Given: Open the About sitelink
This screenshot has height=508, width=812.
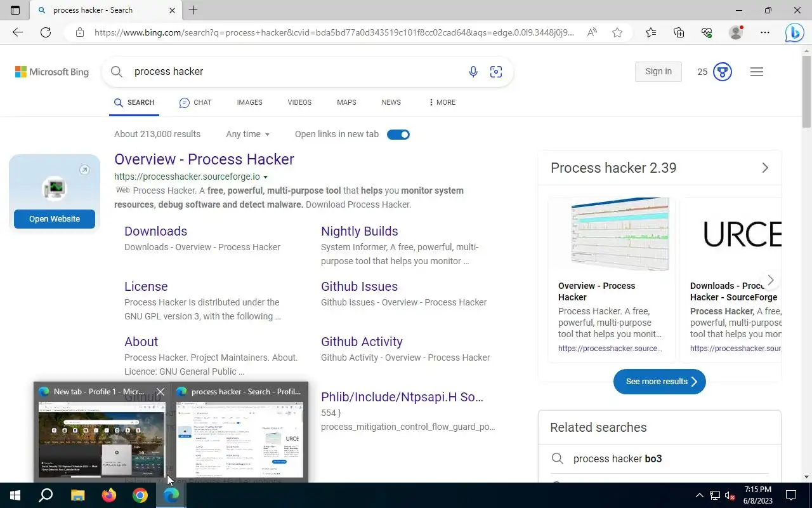Looking at the screenshot, I should coord(141,342).
